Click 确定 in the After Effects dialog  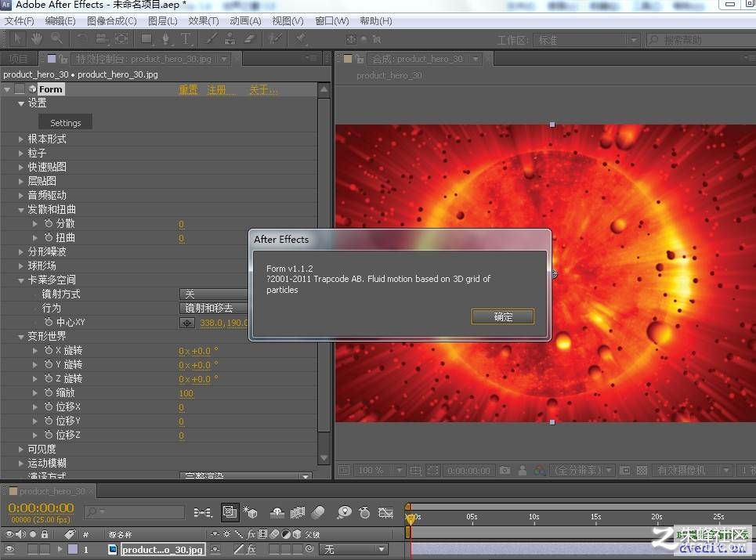[503, 316]
